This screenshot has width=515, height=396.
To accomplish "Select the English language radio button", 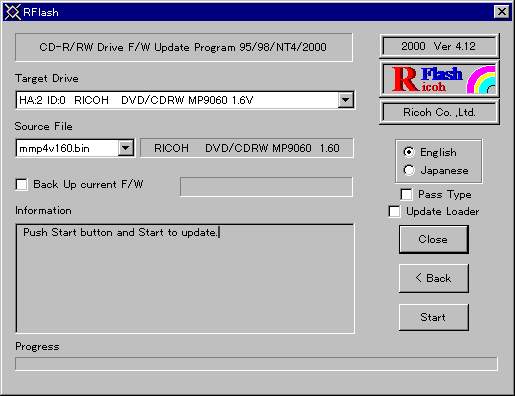I will click(409, 152).
